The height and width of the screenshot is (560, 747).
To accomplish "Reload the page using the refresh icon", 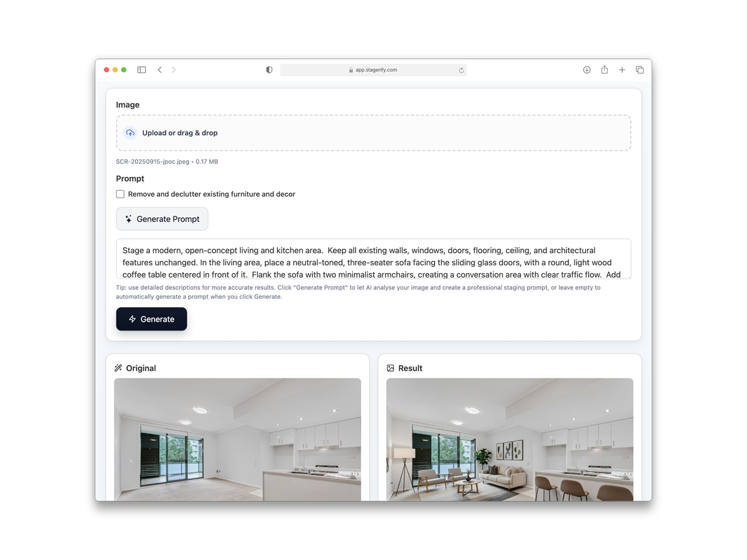I will click(x=461, y=70).
